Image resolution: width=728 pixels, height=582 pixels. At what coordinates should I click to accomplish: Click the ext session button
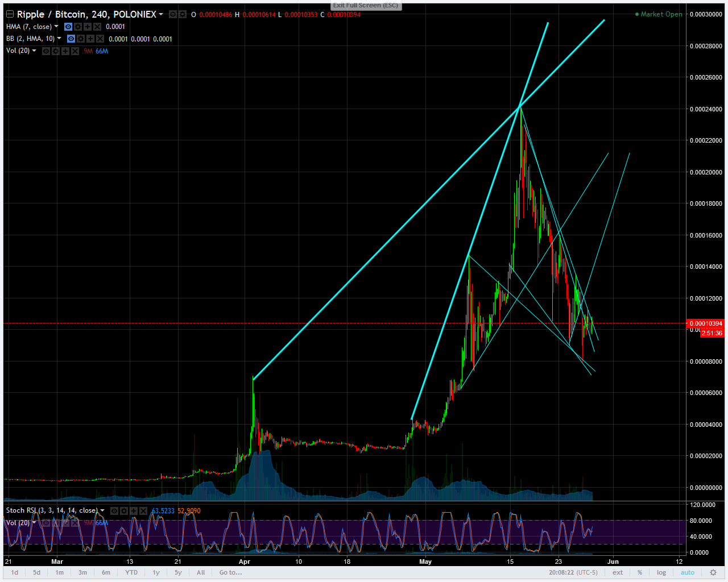[617, 572]
